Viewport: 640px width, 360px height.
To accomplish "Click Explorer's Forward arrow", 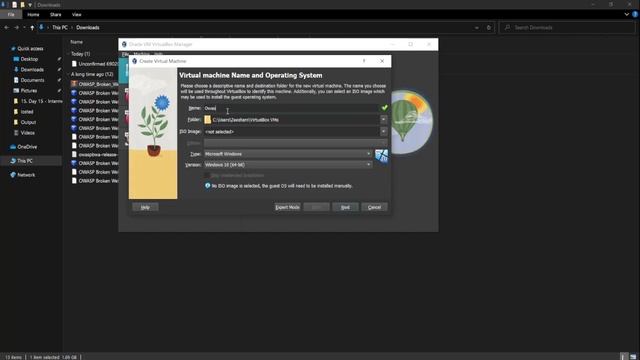I will coord(16,28).
